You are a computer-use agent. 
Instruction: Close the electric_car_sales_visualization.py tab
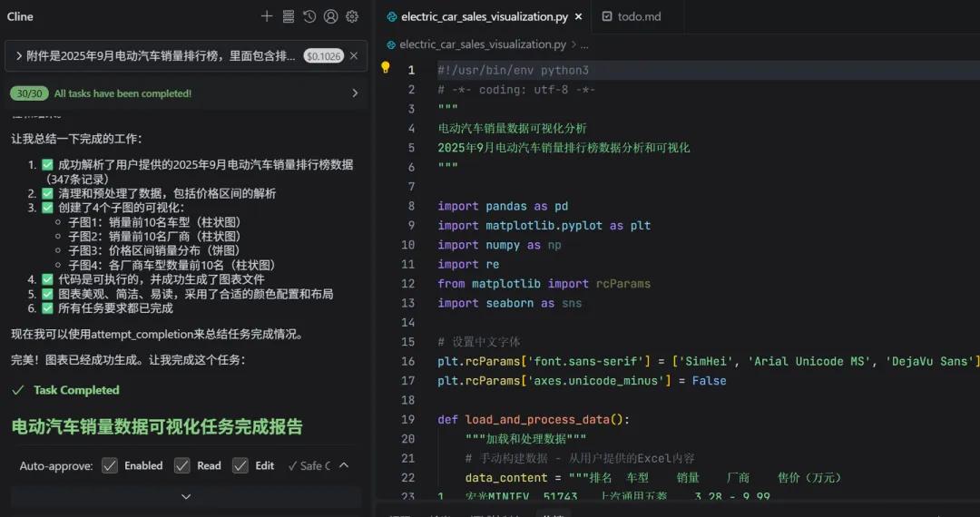579,17
